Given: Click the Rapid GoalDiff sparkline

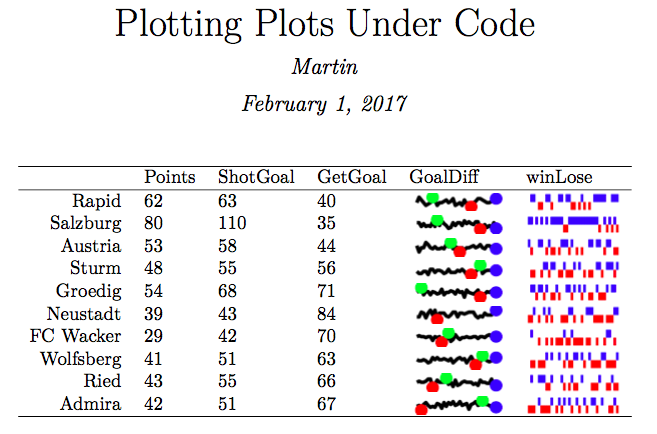Looking at the screenshot, I should 459,202.
